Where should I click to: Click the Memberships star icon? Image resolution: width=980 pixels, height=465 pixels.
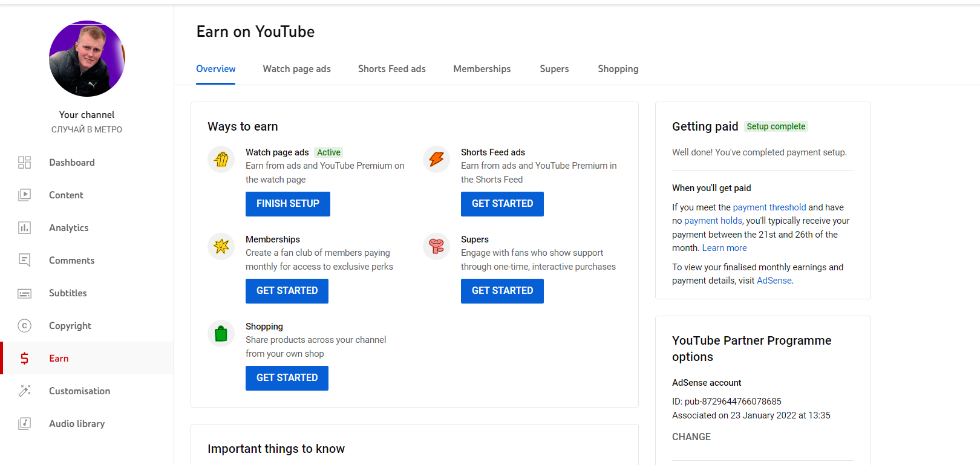[x=221, y=247]
